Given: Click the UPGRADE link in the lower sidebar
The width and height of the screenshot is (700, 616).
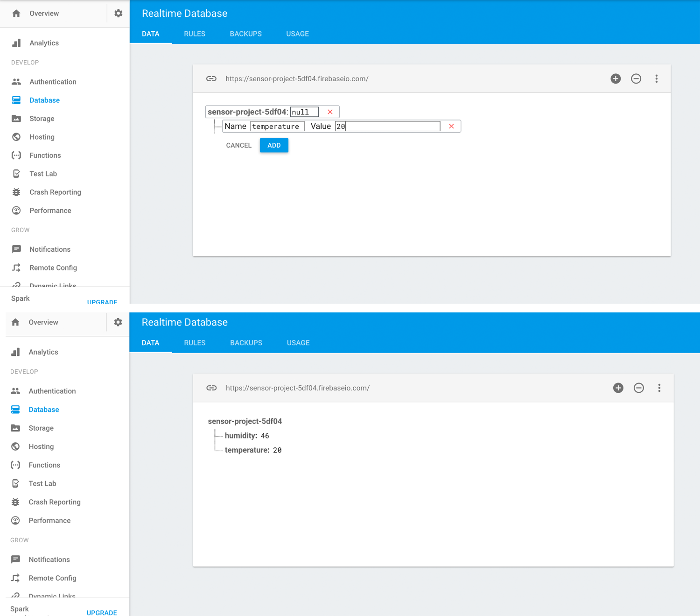Looking at the screenshot, I should pyautogui.click(x=102, y=612).
